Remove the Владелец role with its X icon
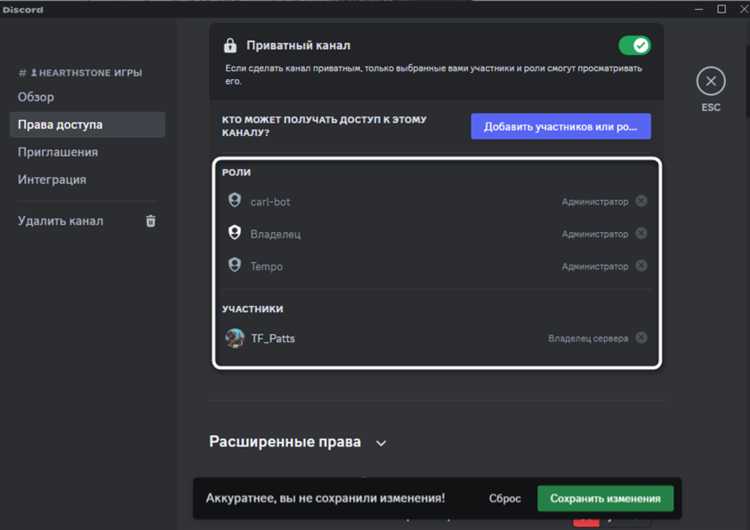 point(641,233)
